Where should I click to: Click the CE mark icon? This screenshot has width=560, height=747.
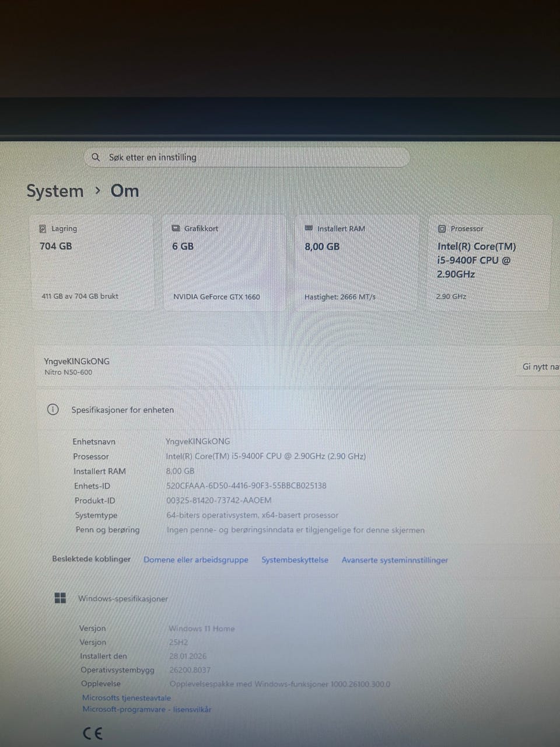coord(93,733)
